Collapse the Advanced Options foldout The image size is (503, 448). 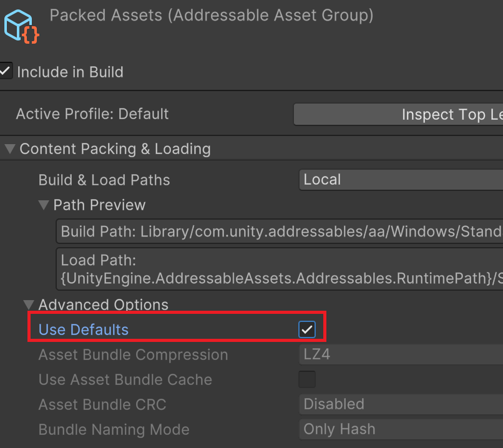click(x=29, y=304)
